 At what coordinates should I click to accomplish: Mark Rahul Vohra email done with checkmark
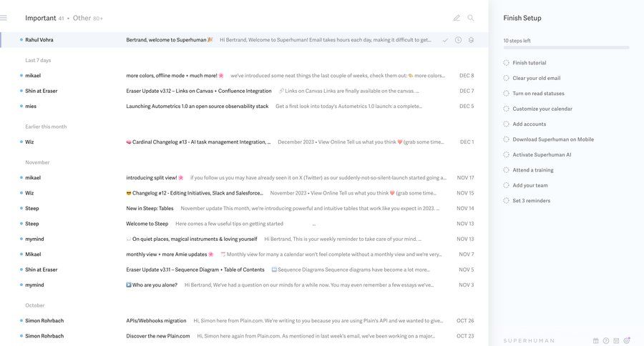[x=445, y=40]
